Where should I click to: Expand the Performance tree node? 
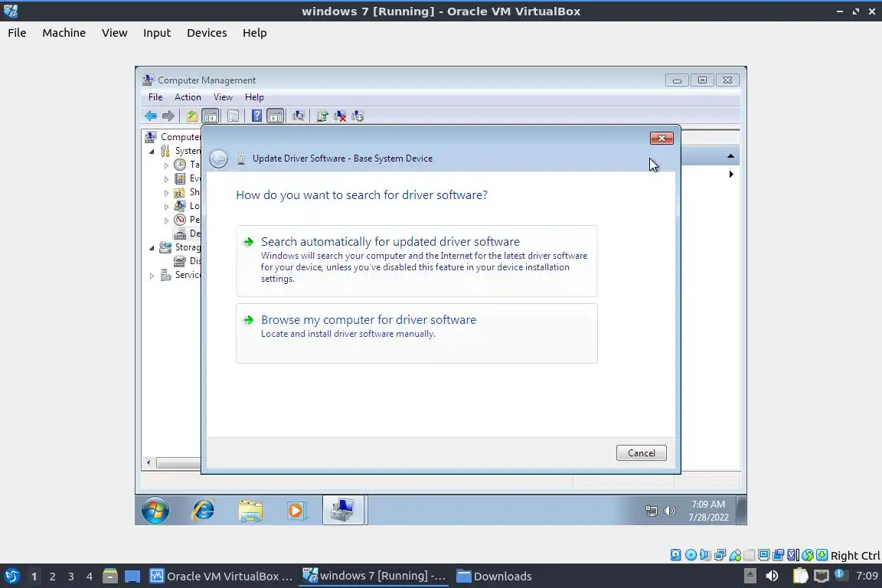[x=166, y=220]
